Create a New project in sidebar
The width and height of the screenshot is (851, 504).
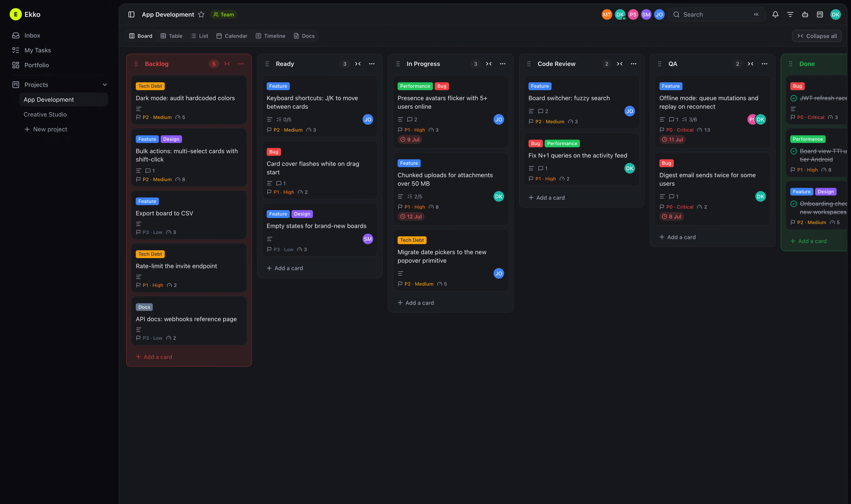tap(46, 129)
